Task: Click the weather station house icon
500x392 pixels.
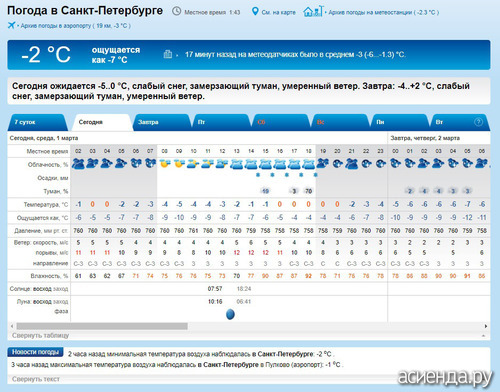Action: click(313, 11)
